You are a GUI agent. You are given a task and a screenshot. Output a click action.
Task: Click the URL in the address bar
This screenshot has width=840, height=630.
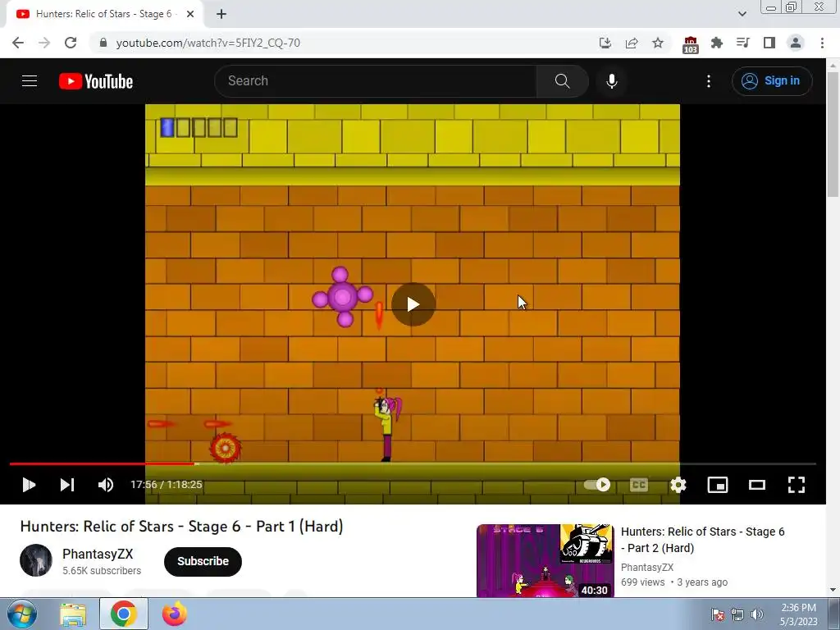pyautogui.click(x=208, y=43)
